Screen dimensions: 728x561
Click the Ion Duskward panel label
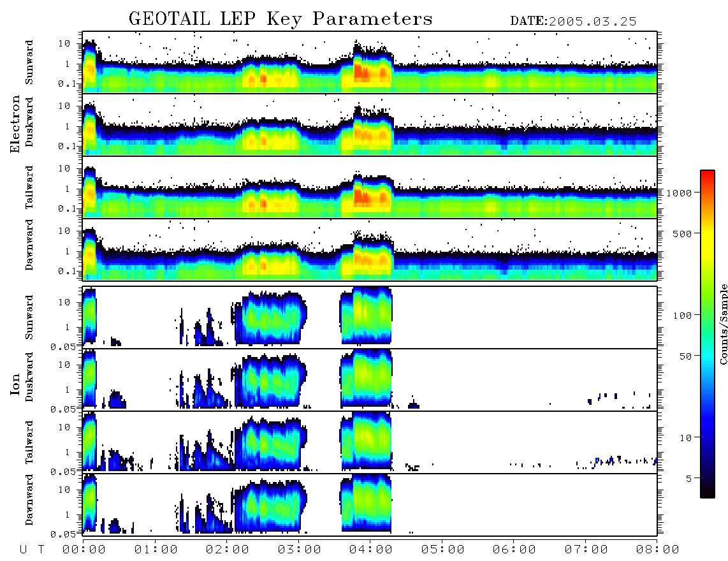pyautogui.click(x=29, y=377)
